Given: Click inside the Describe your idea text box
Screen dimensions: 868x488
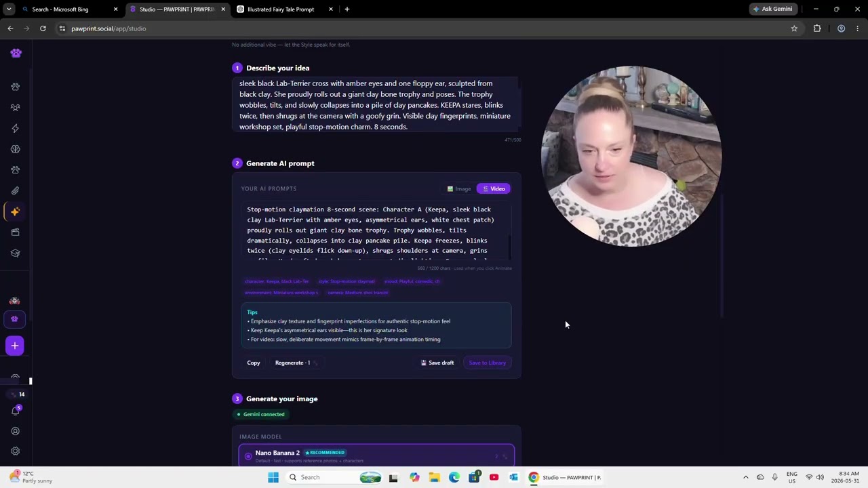Looking at the screenshot, I should pyautogui.click(x=376, y=105).
